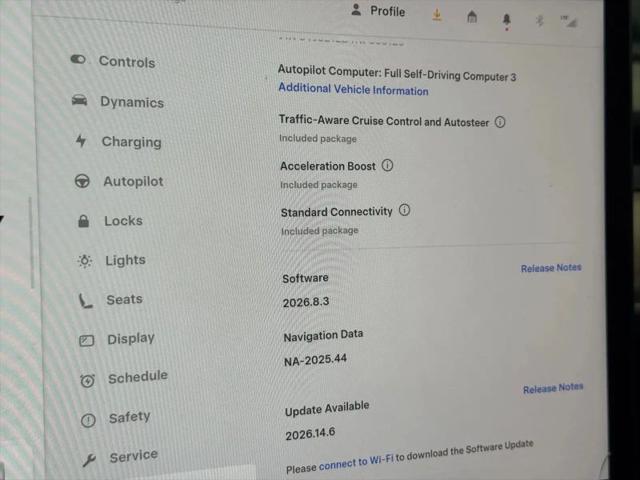Select software version 2026.8.3 text

(306, 302)
